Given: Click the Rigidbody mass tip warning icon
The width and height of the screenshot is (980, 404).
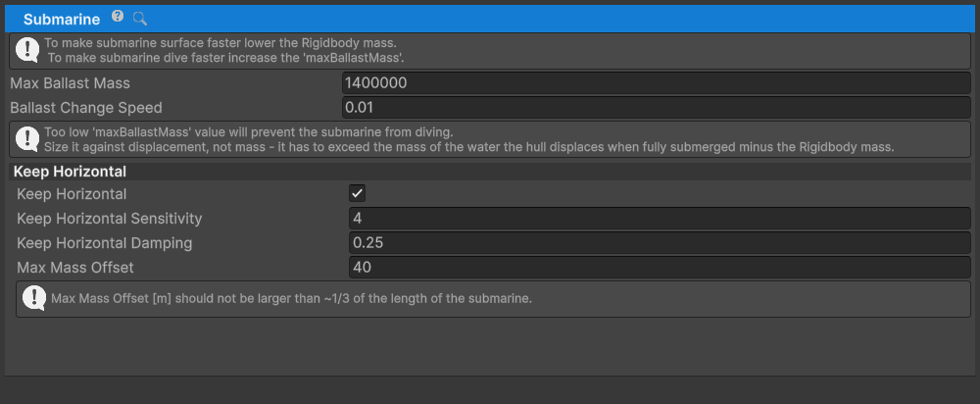Looking at the screenshot, I should (x=26, y=49).
